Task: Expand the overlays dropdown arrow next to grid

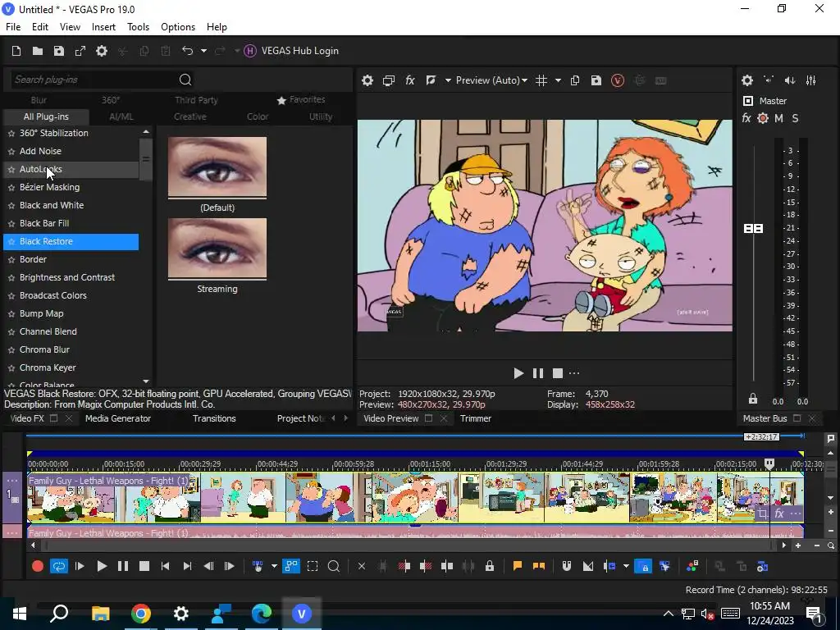Action: pyautogui.click(x=558, y=80)
